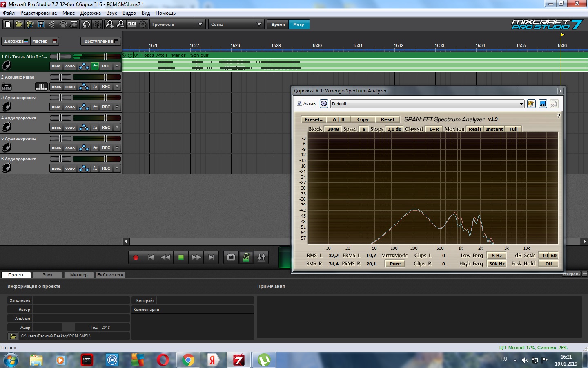Click the punch in/out recording icon
Image resolution: width=588 pixels, height=368 pixels.
[x=261, y=258]
